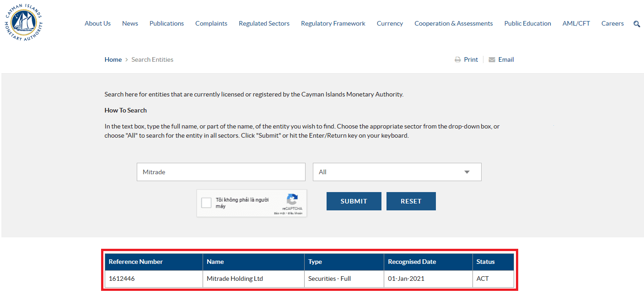Follow the Home breadcrumb link
644x300 pixels.
point(113,59)
